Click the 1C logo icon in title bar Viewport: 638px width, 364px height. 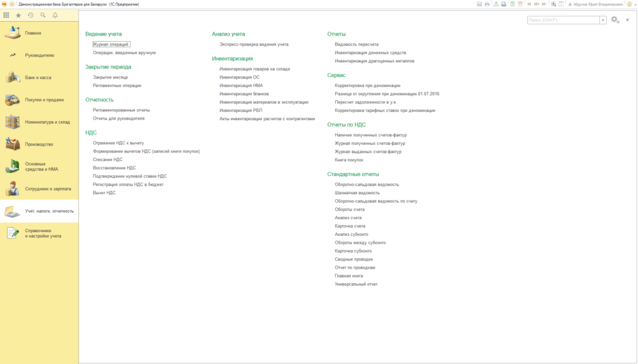point(4,4)
